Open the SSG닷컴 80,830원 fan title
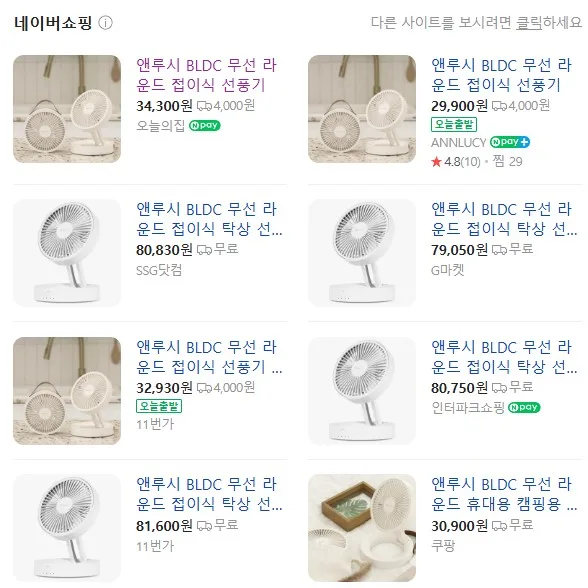 click(x=209, y=219)
